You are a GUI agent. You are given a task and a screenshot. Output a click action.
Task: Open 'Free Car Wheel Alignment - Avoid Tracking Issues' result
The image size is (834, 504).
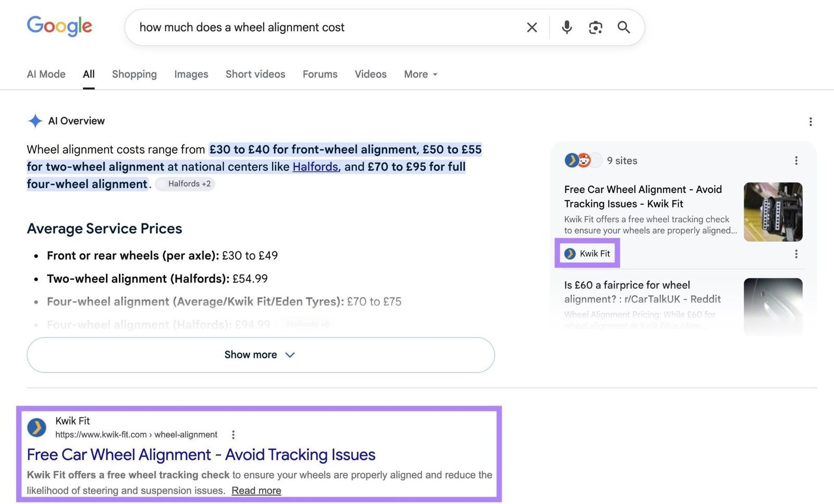[201, 454]
